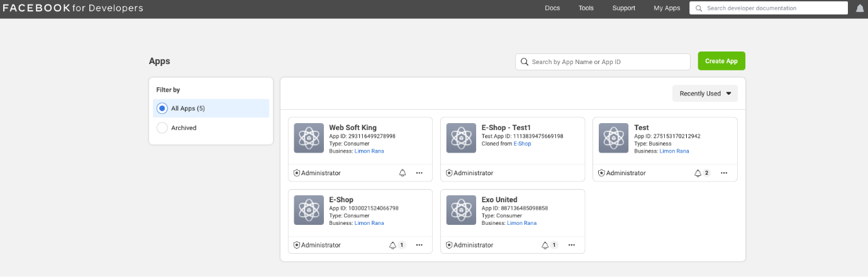Image resolution: width=868 pixels, height=277 pixels.
Task: Open Limon Rana link on Exo United card
Action: tap(521, 223)
